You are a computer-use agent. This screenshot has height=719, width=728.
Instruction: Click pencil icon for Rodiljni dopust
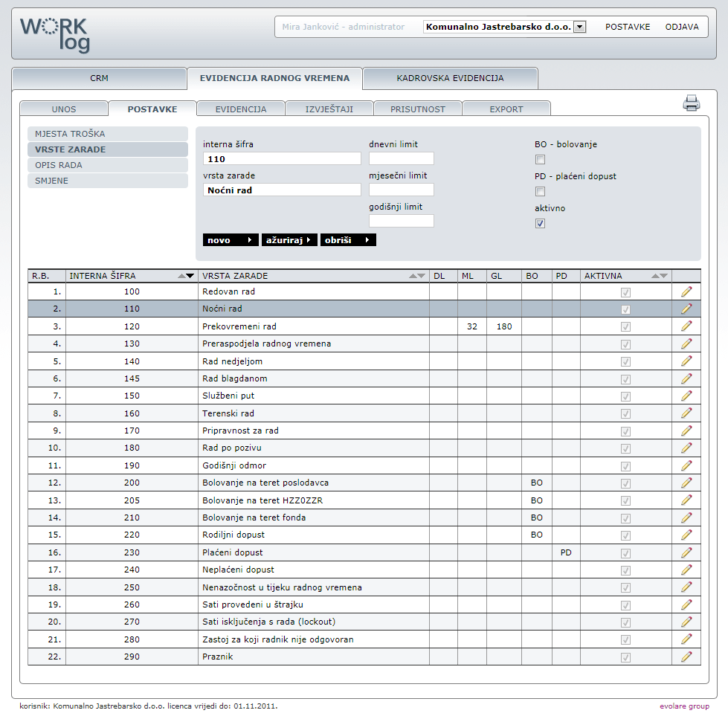(686, 535)
